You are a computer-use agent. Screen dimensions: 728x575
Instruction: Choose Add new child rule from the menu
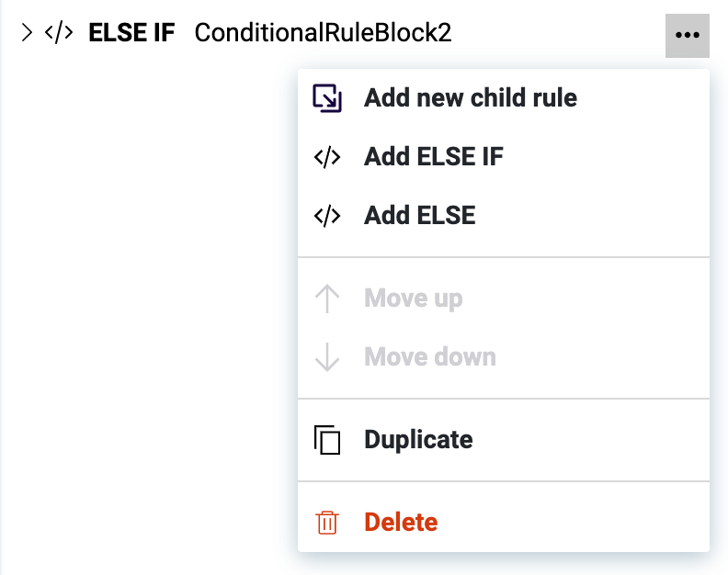[471, 98]
